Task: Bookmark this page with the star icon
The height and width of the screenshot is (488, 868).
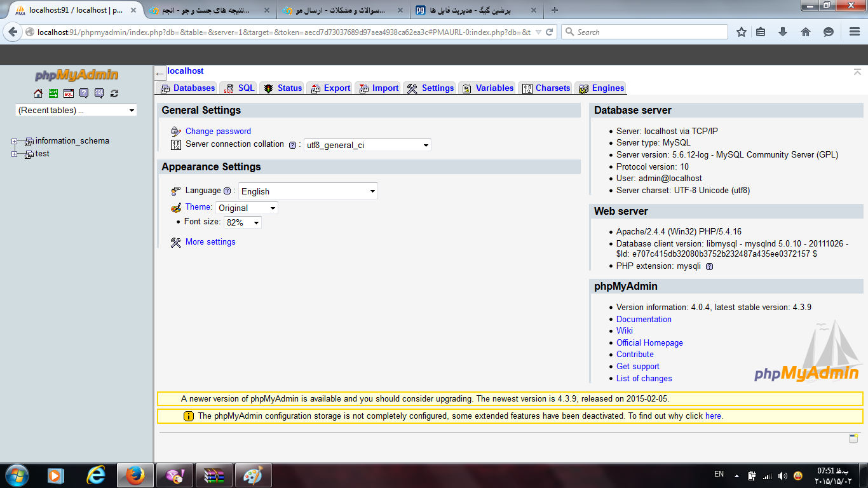Action: click(742, 32)
